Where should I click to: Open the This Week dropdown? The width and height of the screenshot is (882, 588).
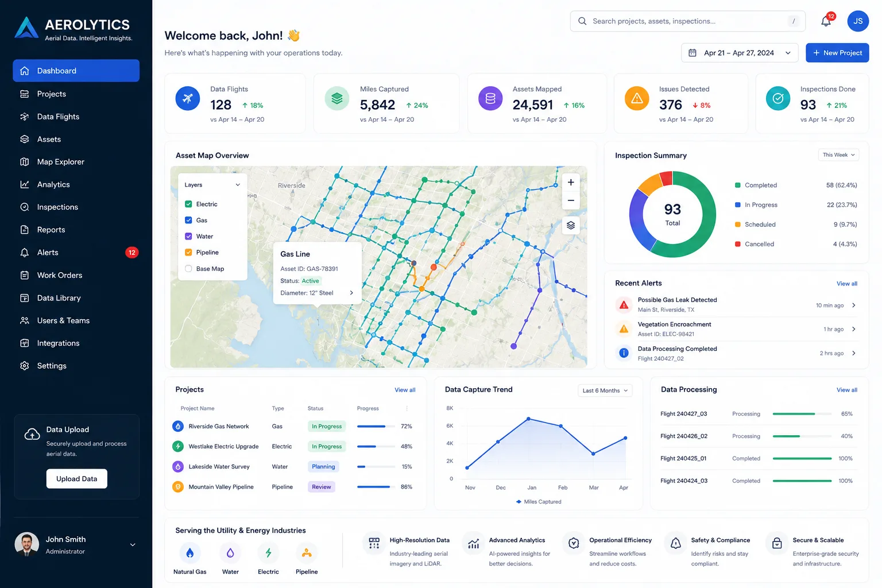pyautogui.click(x=838, y=155)
